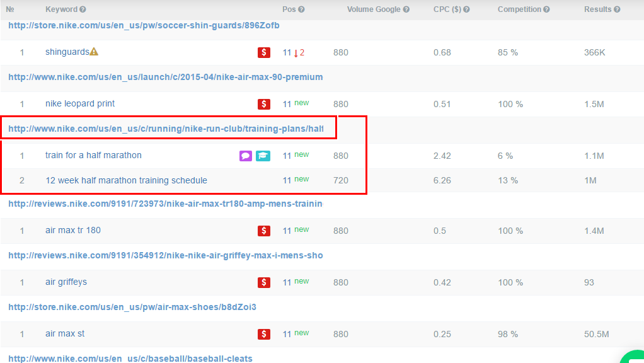Click the dollar icon in air max st row
644x363 pixels.
click(263, 334)
